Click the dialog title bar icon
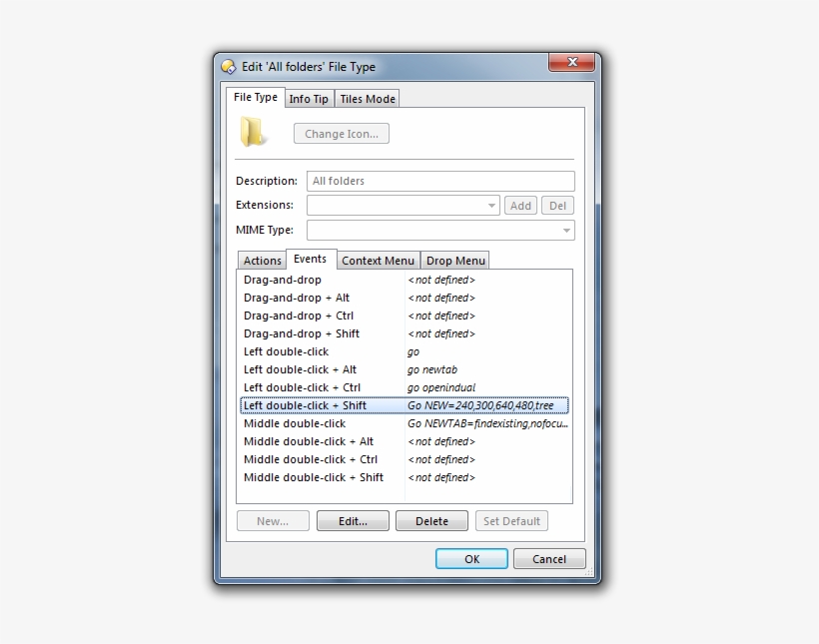Screen dimensions: 819x644 pos(229,67)
